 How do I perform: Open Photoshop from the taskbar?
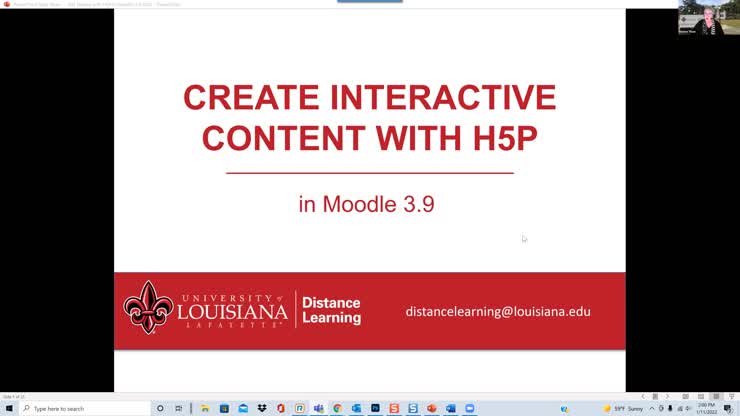pos(375,408)
